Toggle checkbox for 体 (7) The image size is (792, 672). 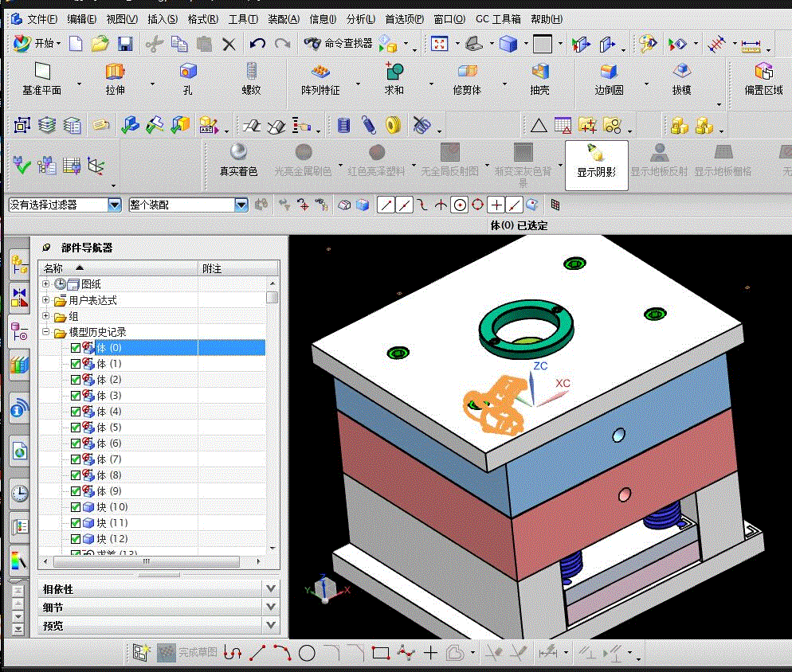pos(76,459)
